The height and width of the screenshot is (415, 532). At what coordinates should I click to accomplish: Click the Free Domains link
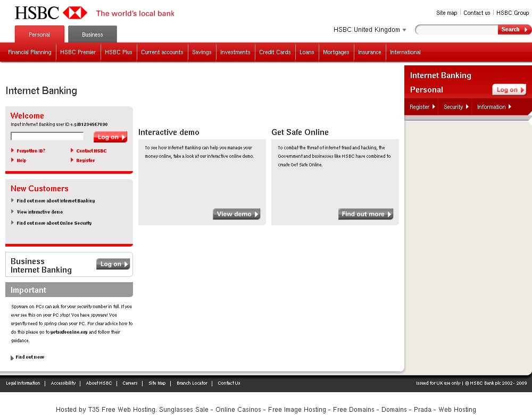click(x=354, y=410)
